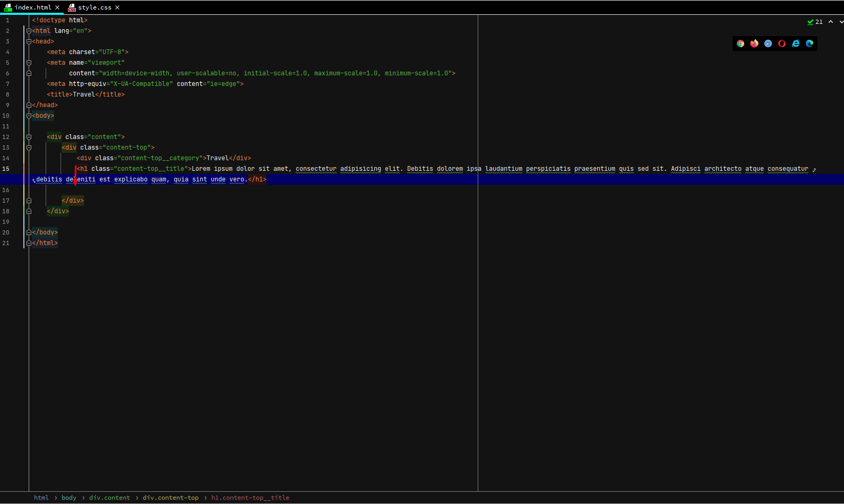Open preview in Microsoft Edge
The width and height of the screenshot is (844, 504).
(809, 44)
